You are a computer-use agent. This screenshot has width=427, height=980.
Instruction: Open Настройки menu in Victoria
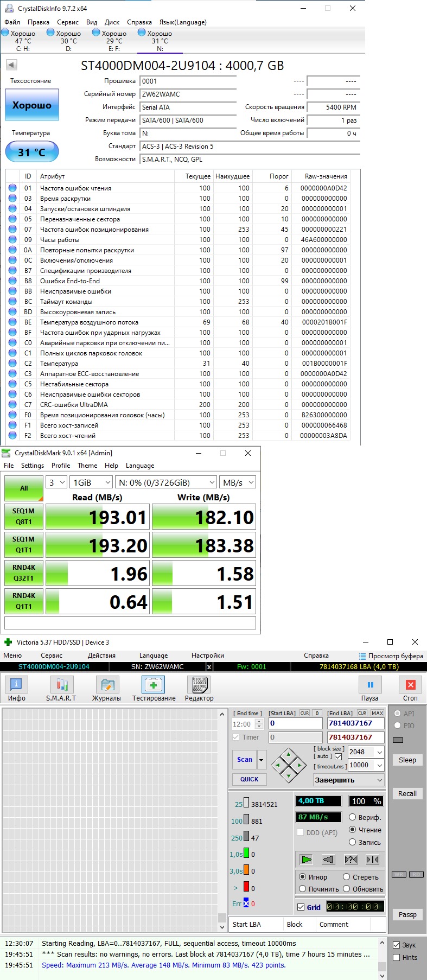(208, 656)
